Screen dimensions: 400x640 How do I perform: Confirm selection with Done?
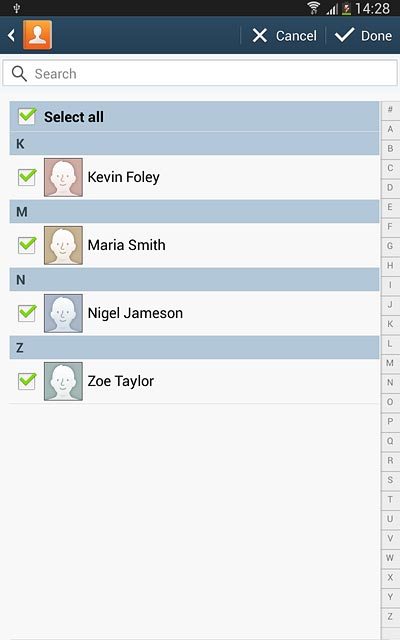363,36
